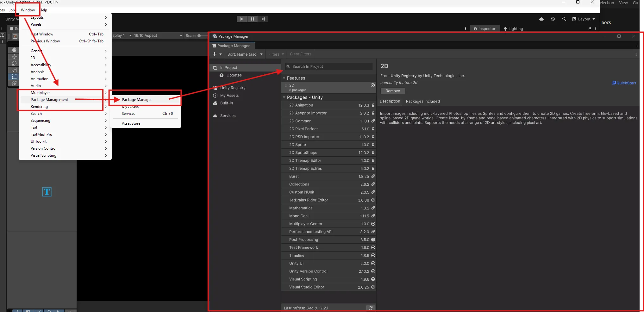Viewport: 644px width, 312px height.
Task: Open the Help menu
Action: pyautogui.click(x=43, y=10)
